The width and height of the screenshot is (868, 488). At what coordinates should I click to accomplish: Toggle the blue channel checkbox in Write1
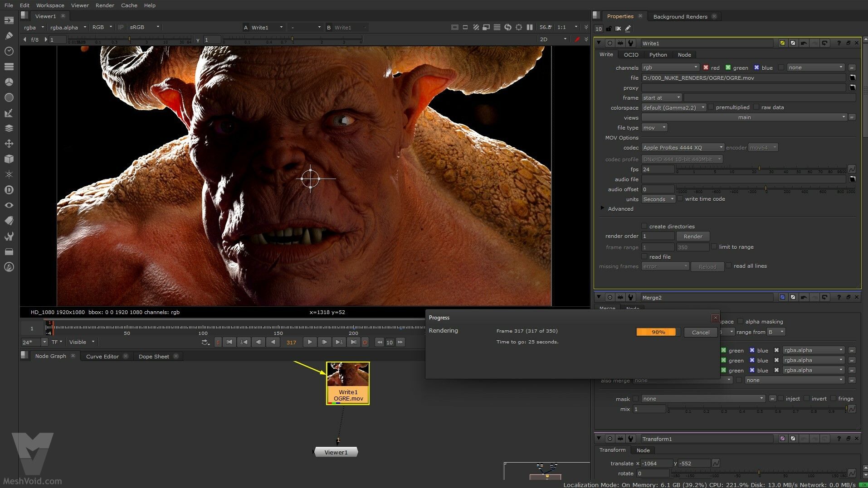coord(756,68)
